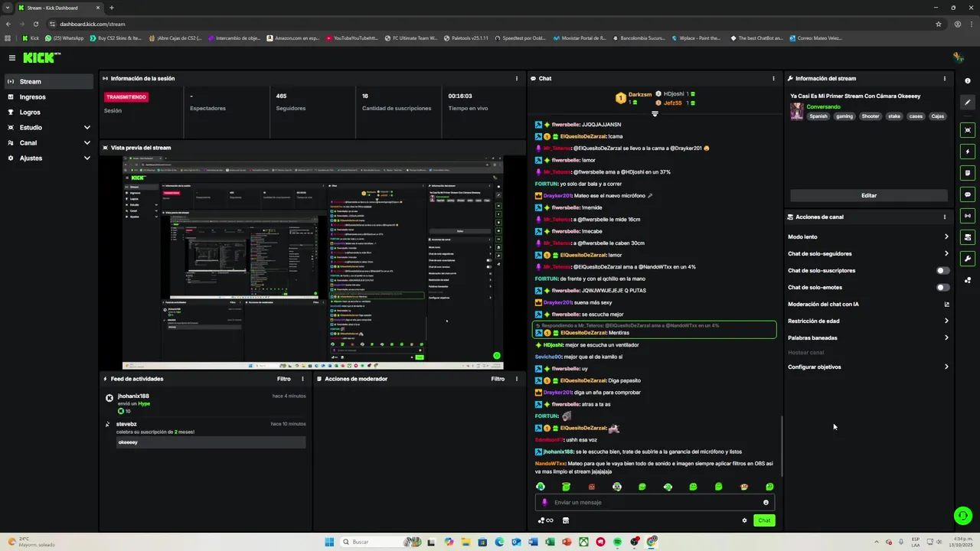This screenshot has width=980, height=551.
Task: Click the stream preview thumbnail
Action: tap(312, 262)
